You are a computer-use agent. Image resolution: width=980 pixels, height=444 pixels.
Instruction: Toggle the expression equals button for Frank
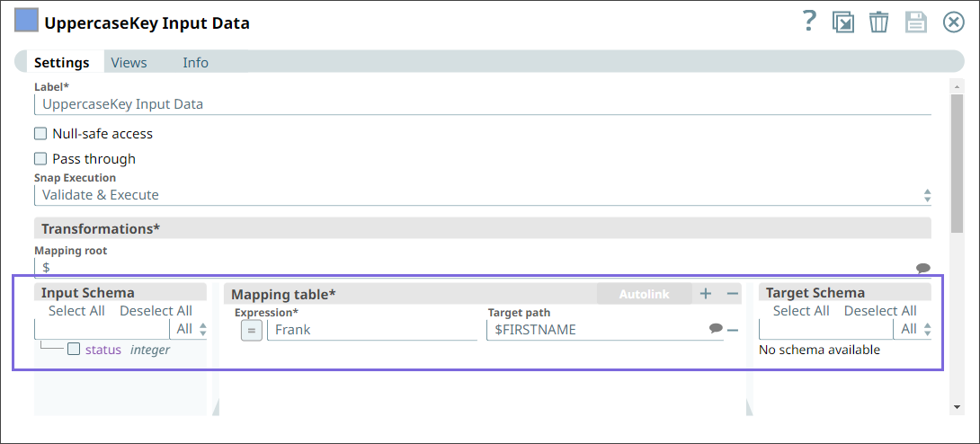(x=252, y=330)
